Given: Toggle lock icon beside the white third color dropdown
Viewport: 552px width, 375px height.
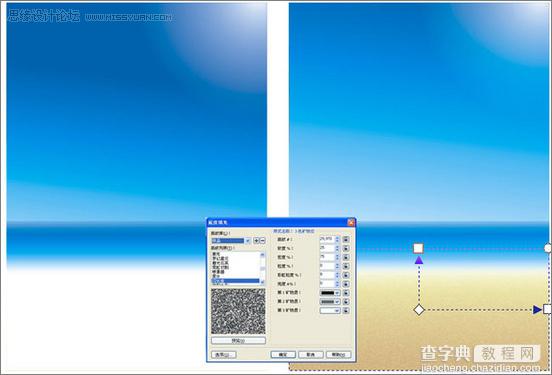Looking at the screenshot, I should (346, 311).
